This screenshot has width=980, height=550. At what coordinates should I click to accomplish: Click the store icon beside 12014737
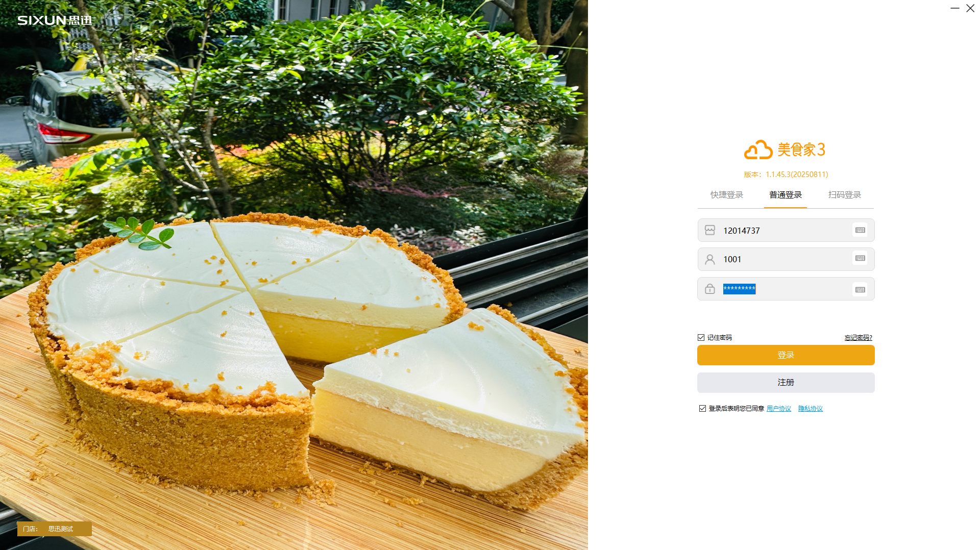(x=710, y=230)
